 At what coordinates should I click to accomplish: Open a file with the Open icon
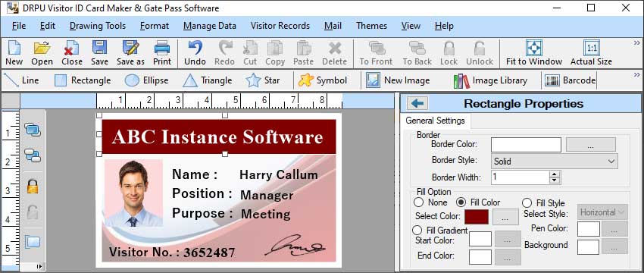42,48
